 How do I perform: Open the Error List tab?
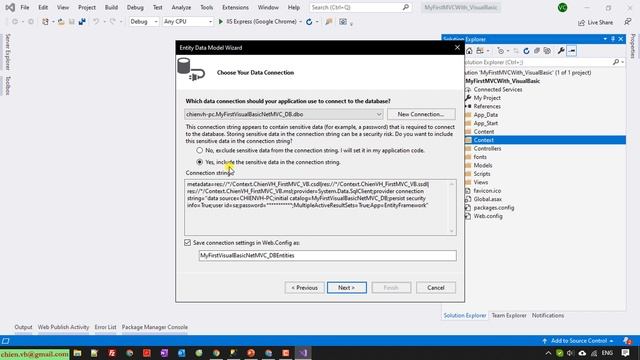[105, 327]
